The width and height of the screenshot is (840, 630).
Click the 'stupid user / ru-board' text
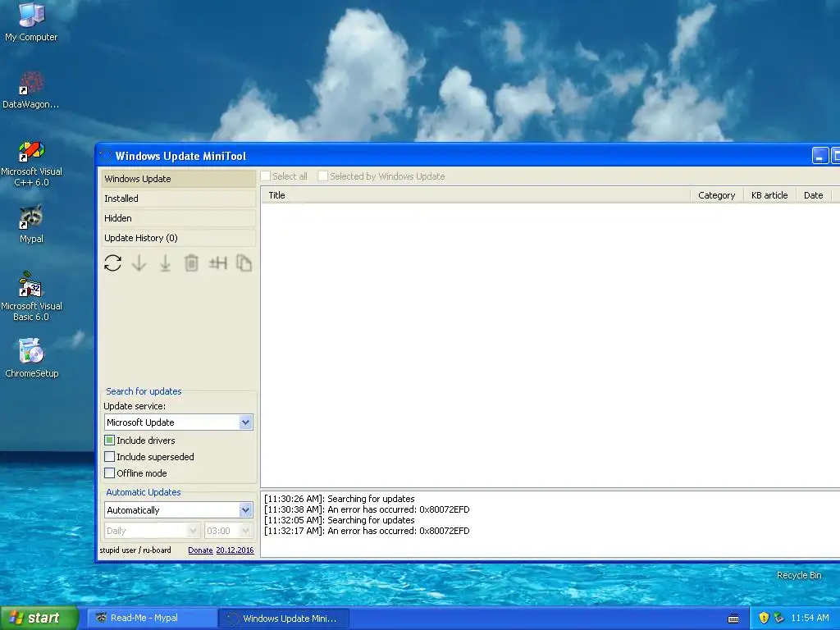tap(135, 550)
